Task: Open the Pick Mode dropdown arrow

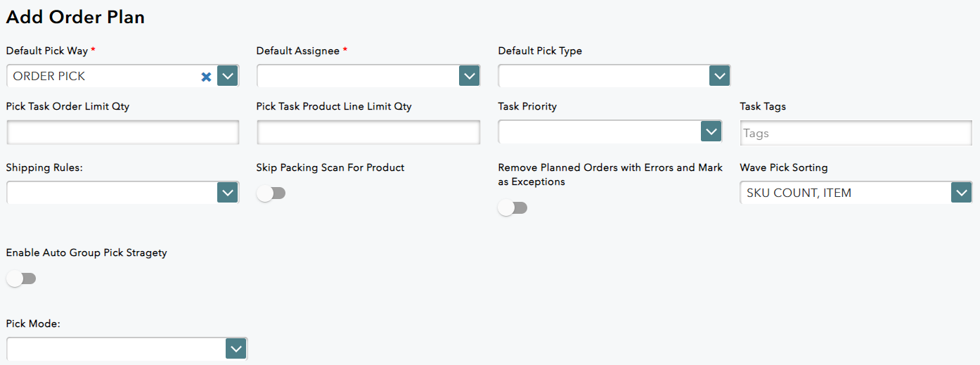Action: [x=236, y=349]
